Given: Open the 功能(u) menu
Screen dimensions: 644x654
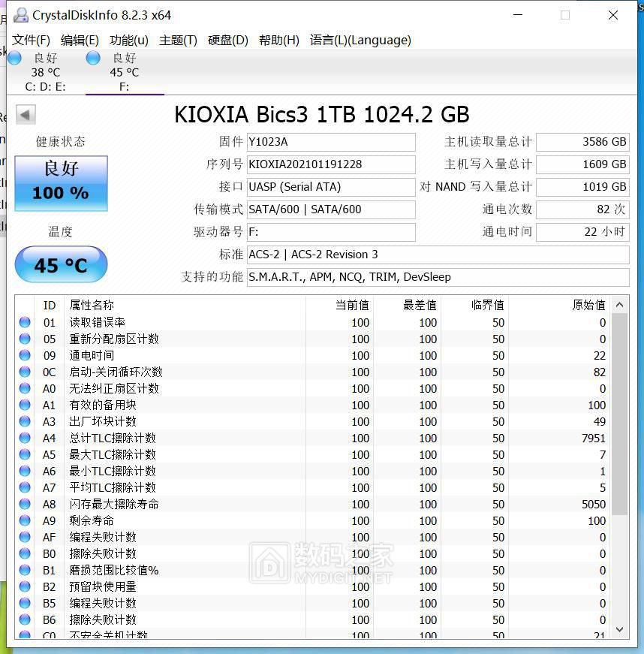Looking at the screenshot, I should pyautogui.click(x=129, y=40).
